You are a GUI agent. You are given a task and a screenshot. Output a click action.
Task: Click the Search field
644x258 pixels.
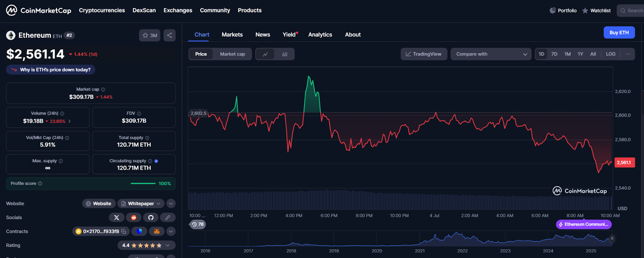click(631, 10)
